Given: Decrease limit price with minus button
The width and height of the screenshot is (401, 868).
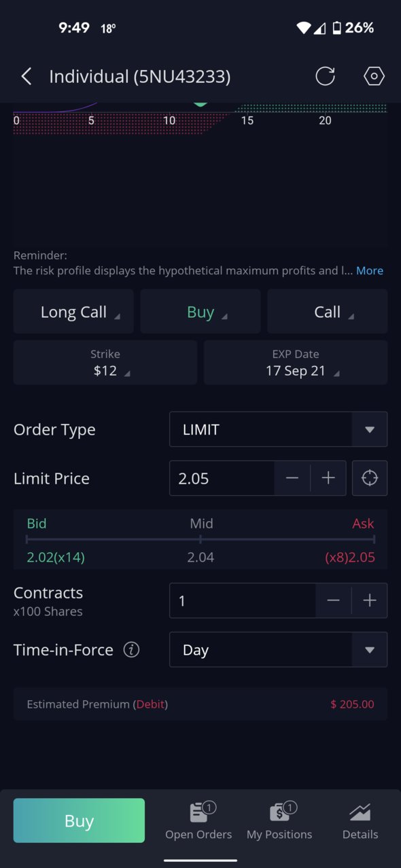Looking at the screenshot, I should pyautogui.click(x=292, y=478).
